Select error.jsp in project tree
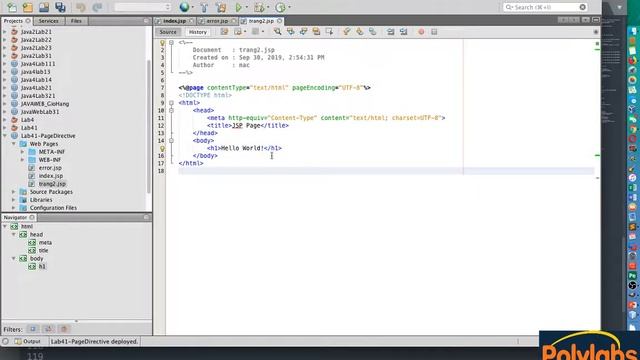This screenshot has width=640, height=360. click(50, 168)
